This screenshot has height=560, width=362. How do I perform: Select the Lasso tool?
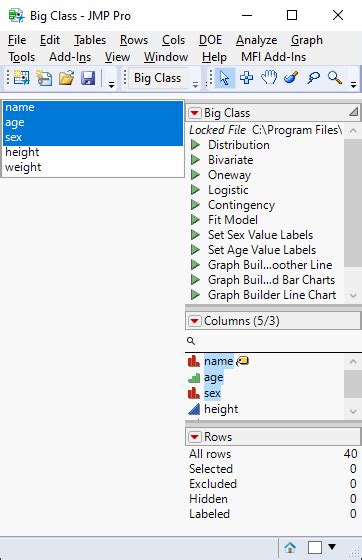(x=313, y=78)
